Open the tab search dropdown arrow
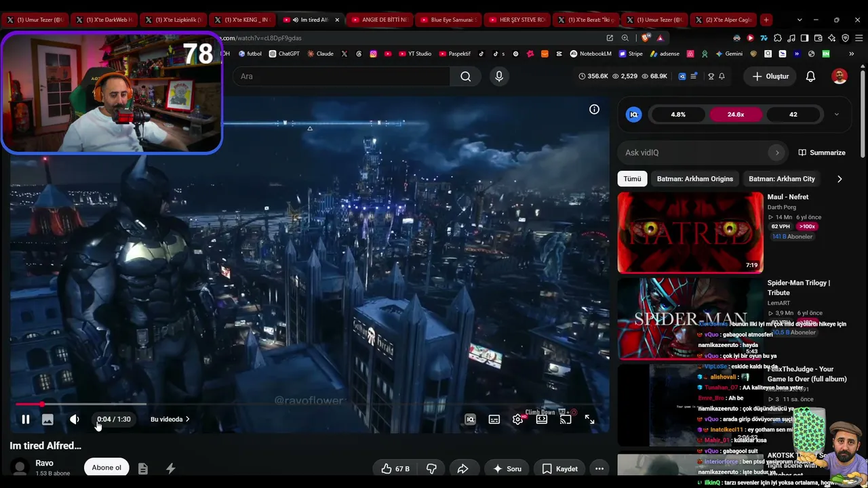This screenshot has width=868, height=488. 800,20
